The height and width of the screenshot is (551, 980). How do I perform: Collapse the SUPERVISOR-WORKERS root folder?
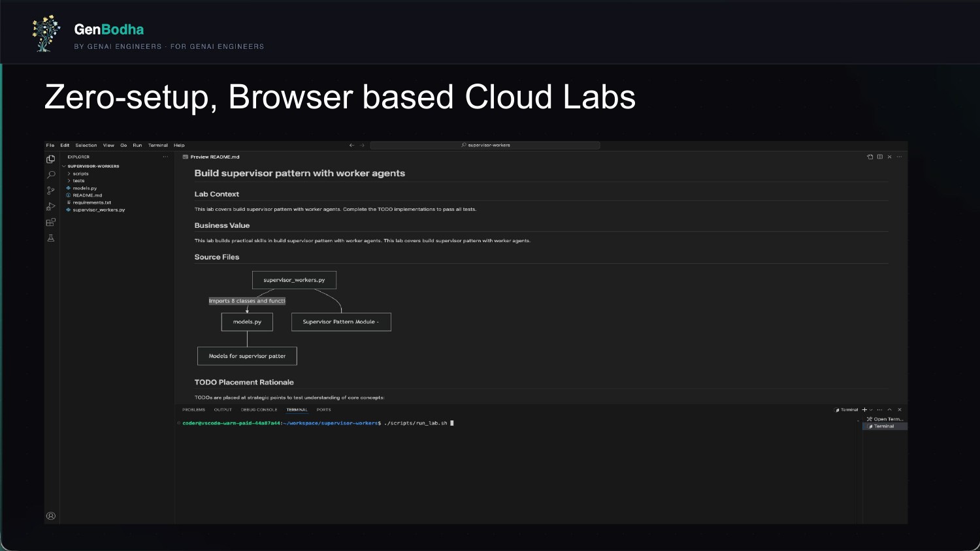point(93,166)
